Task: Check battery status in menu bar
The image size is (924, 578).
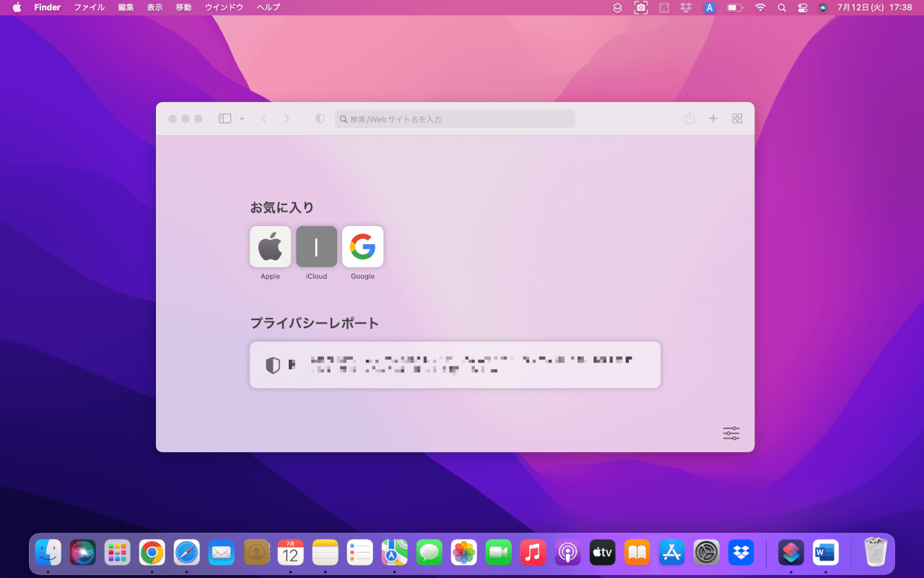Action: coord(735,7)
